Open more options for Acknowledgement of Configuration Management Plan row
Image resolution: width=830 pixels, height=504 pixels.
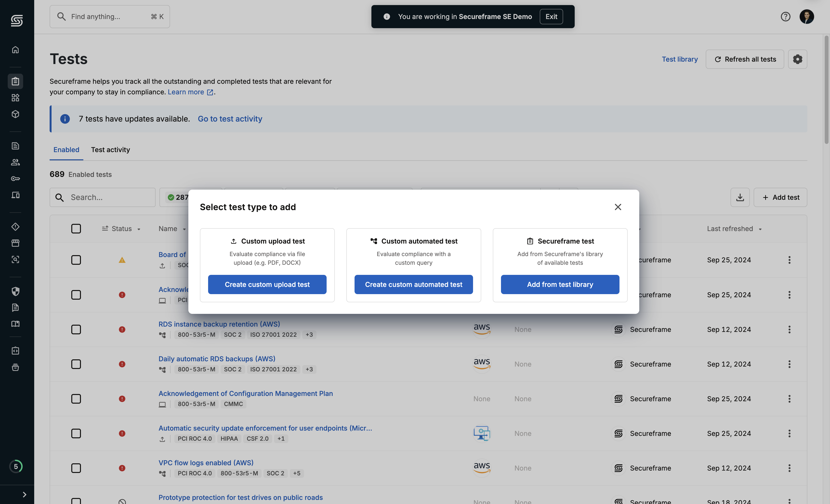click(789, 399)
